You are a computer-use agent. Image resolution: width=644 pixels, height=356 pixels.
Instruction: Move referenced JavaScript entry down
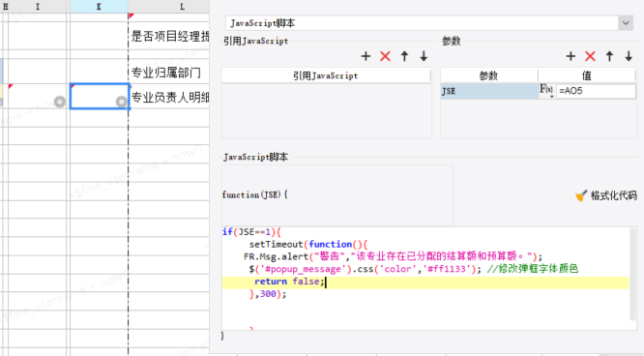coord(424,56)
